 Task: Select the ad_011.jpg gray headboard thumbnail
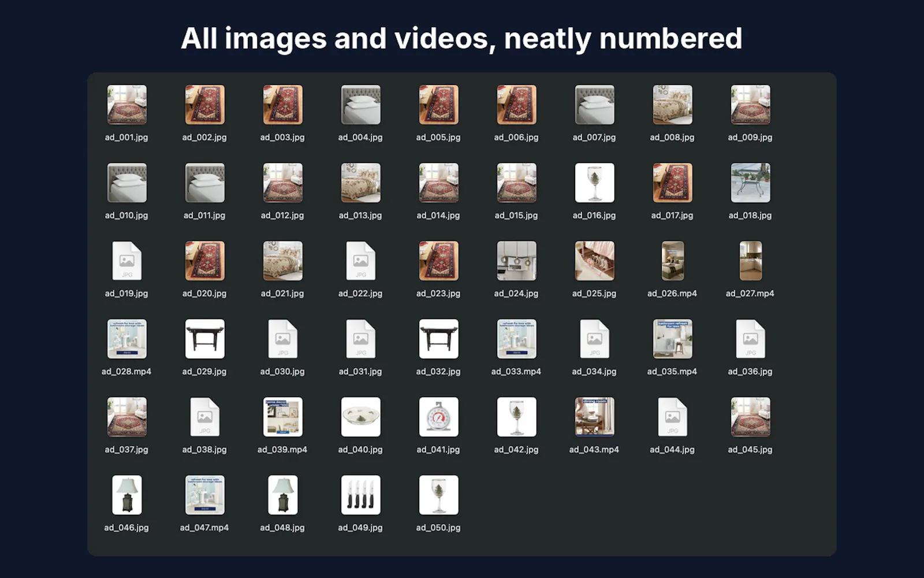(204, 183)
